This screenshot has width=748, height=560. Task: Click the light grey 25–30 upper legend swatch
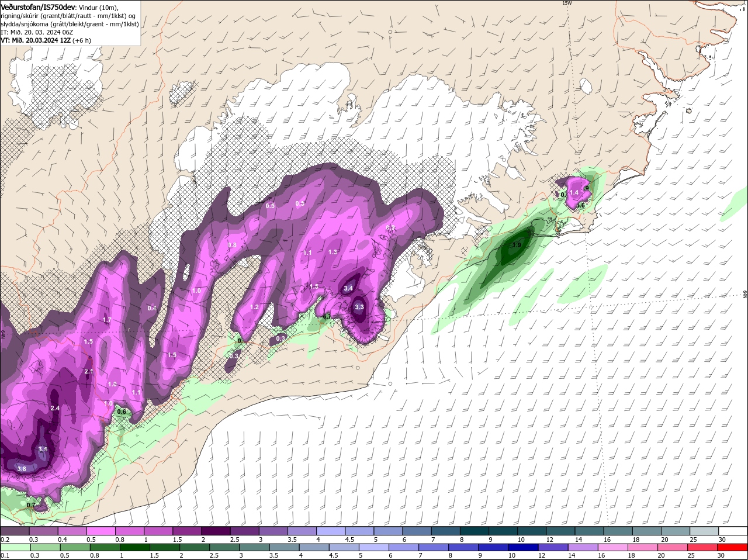(705, 531)
